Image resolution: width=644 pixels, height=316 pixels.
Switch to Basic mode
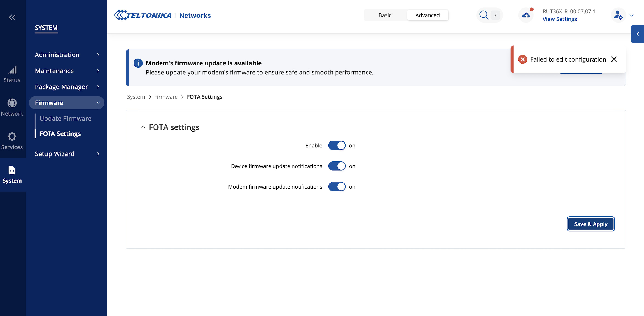[x=385, y=15]
